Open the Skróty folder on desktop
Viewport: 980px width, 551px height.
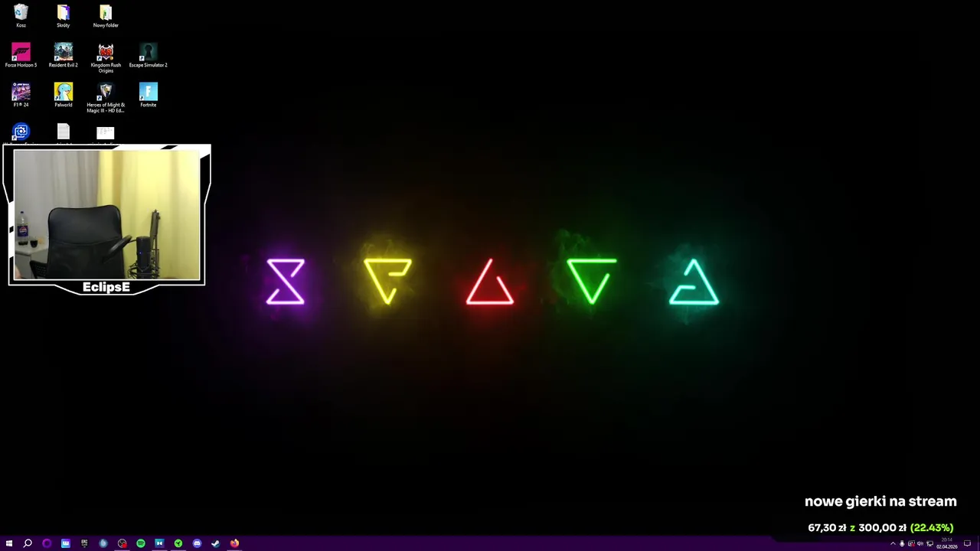[x=63, y=16]
